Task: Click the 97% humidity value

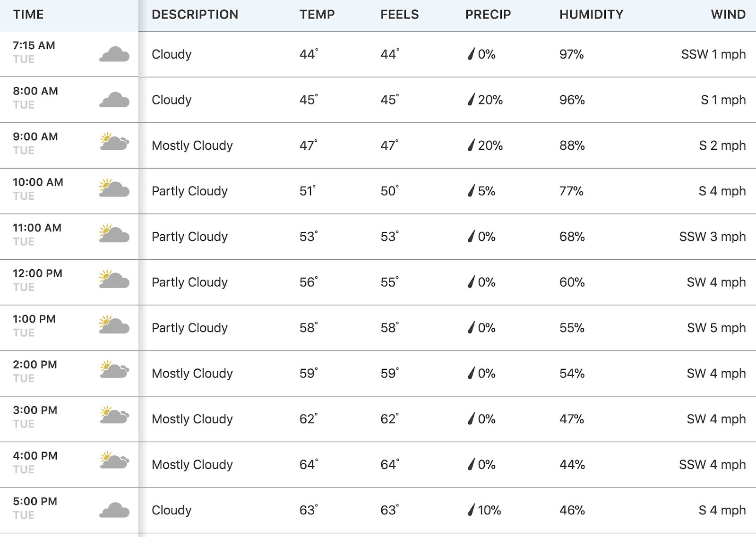Action: (572, 54)
